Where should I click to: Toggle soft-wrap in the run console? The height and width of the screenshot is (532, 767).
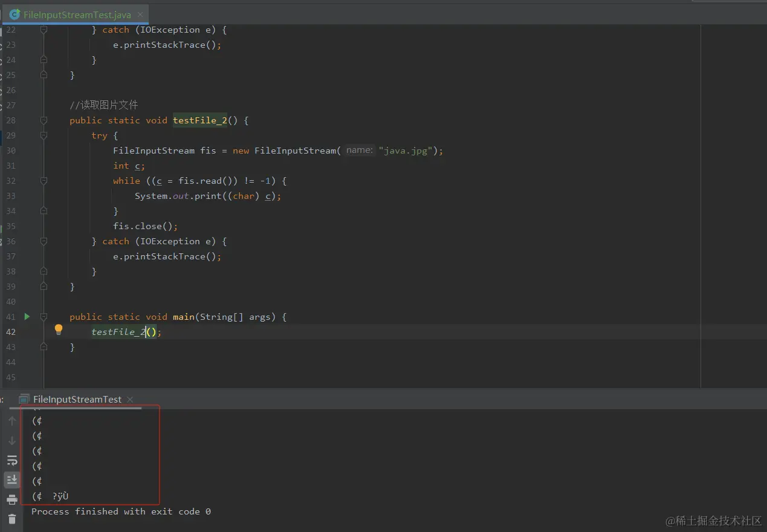tap(12, 461)
